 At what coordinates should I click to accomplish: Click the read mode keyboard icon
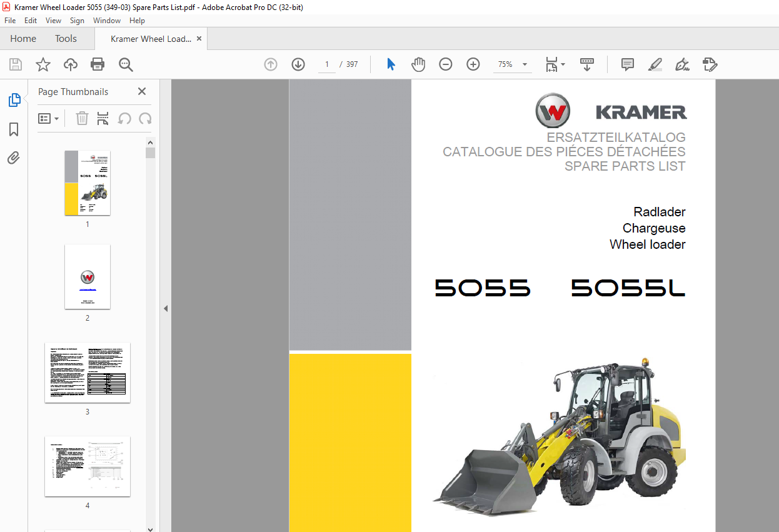pyautogui.click(x=587, y=64)
